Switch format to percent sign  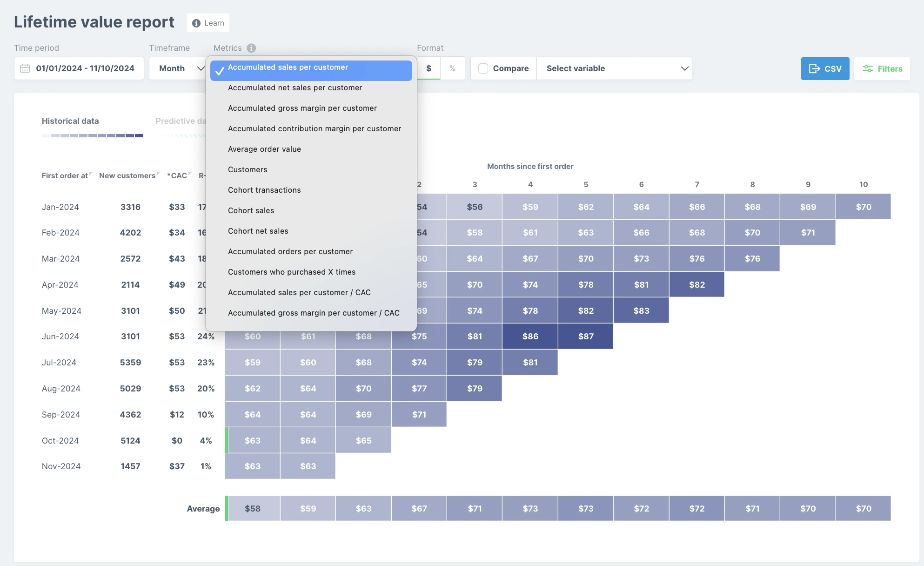click(452, 68)
